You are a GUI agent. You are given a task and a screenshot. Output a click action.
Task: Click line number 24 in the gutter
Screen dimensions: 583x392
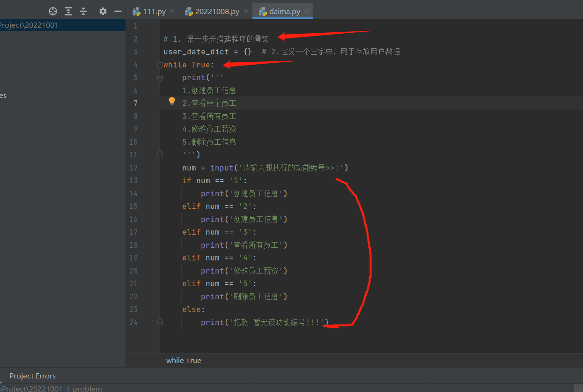(x=133, y=322)
